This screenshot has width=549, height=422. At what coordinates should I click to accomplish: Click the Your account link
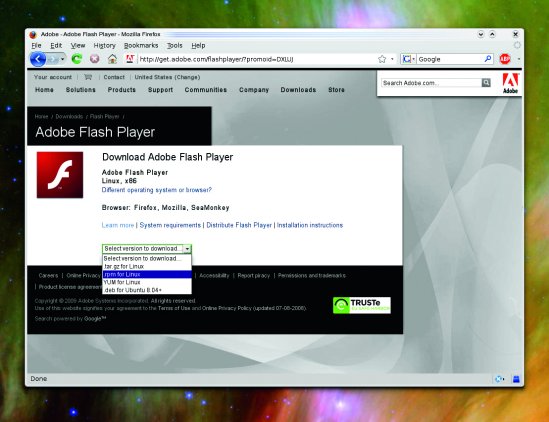tap(53, 77)
